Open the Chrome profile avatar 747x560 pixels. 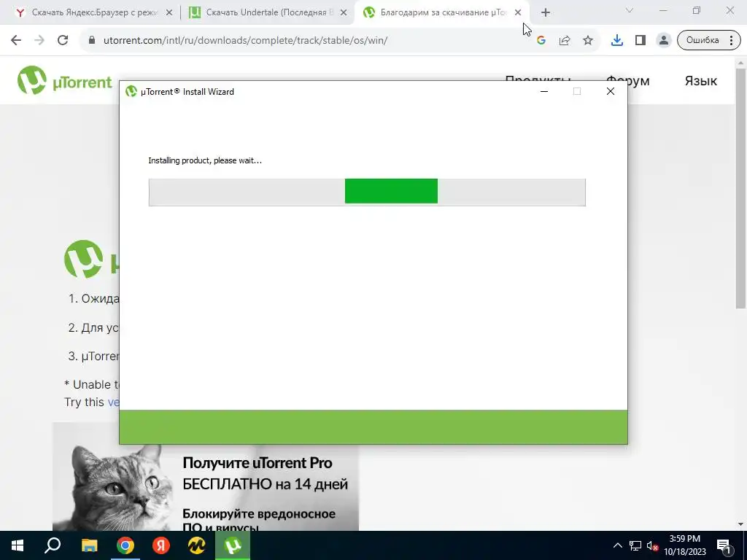tap(664, 41)
